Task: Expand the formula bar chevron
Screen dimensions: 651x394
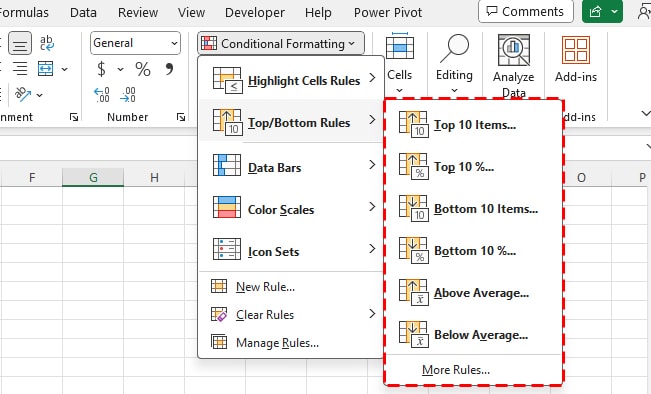Action: tap(648, 146)
